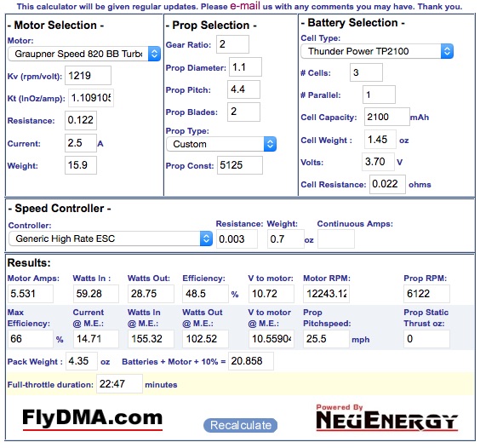
Task: Click the Cell Weight 1.45 field
Action: click(380, 140)
